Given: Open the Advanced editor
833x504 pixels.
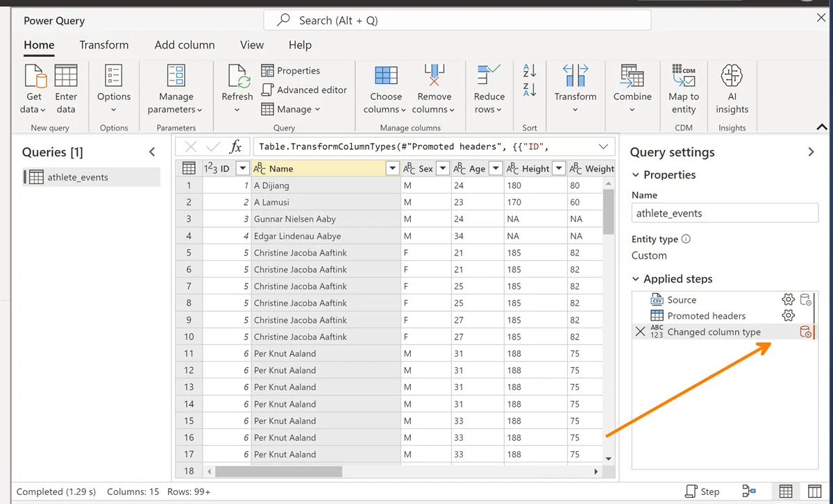Looking at the screenshot, I should (304, 90).
